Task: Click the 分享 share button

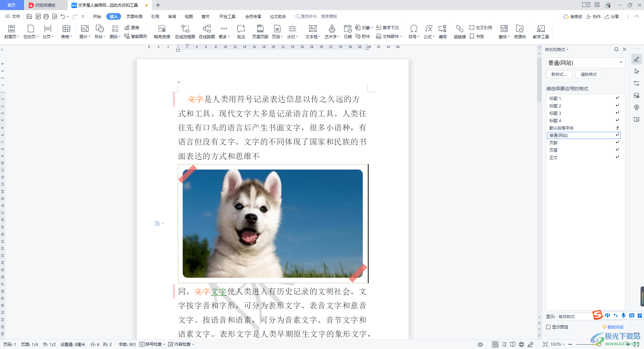Action: pos(611,16)
